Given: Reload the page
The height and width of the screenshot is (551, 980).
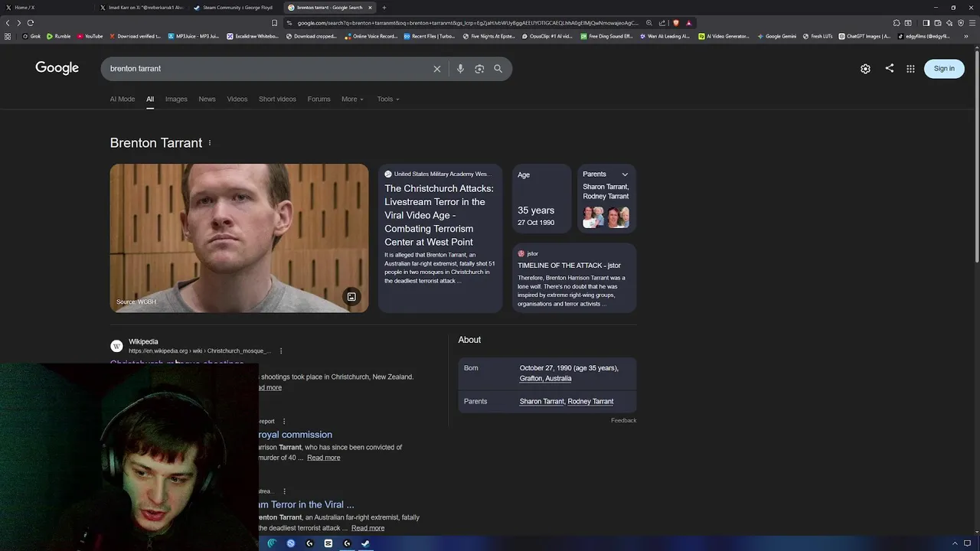Looking at the screenshot, I should (31, 23).
